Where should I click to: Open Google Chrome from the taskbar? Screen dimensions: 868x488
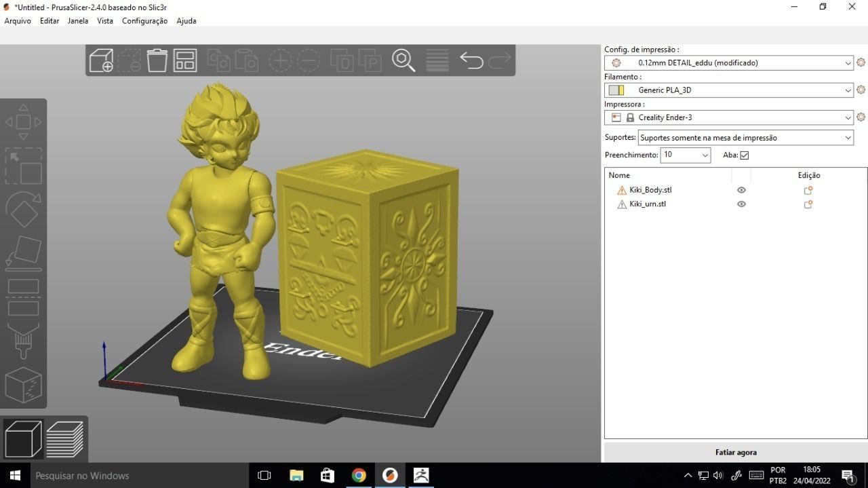pyautogui.click(x=359, y=475)
